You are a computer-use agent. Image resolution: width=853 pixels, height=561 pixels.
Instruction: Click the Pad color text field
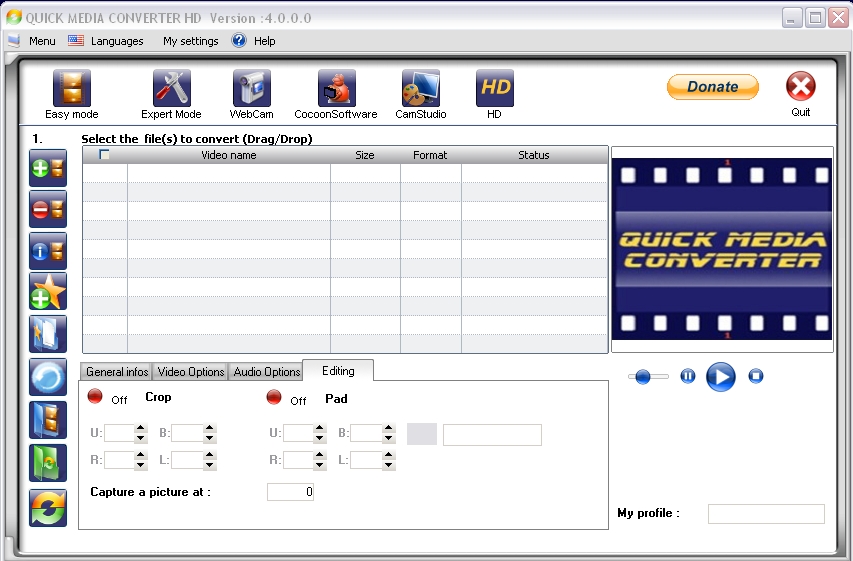pos(492,435)
